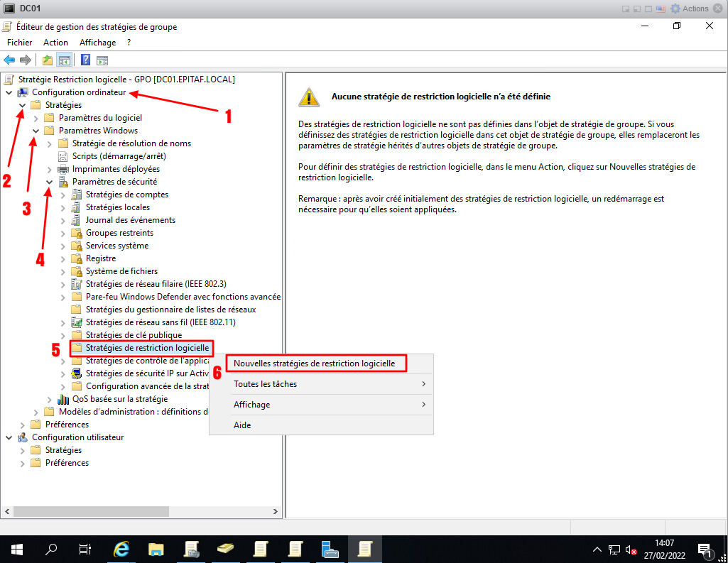Click the Up one level folder icon
The image size is (728, 563).
pos(48,60)
